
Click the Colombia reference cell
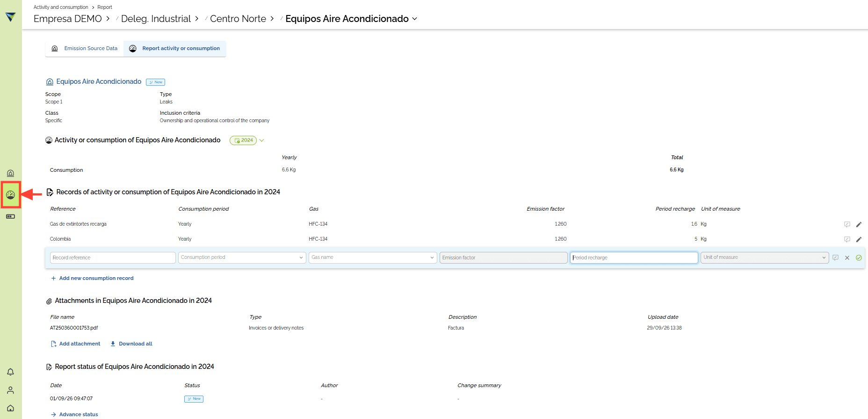pos(60,239)
